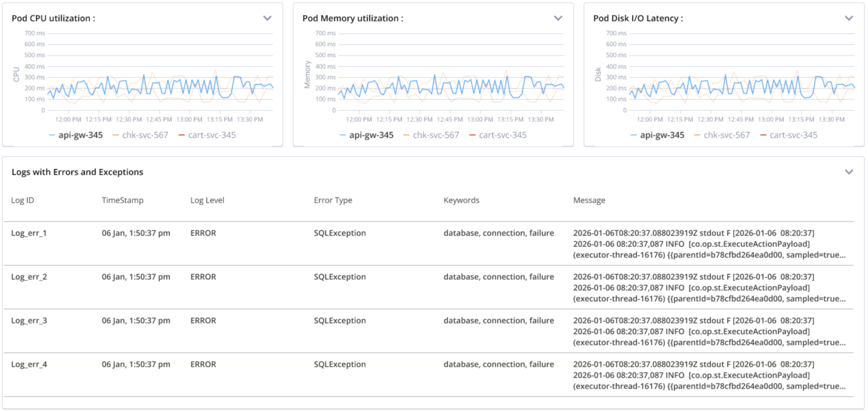Collapse Logs with Errors and Exceptions chevron

[x=848, y=172]
